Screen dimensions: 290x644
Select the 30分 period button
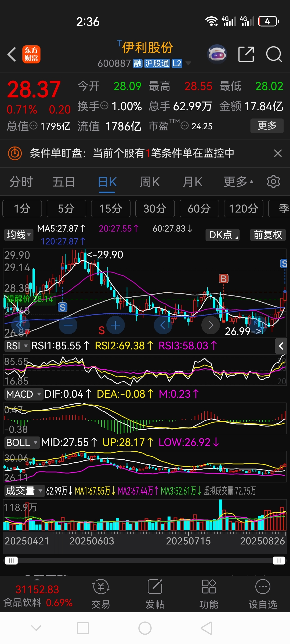point(155,208)
